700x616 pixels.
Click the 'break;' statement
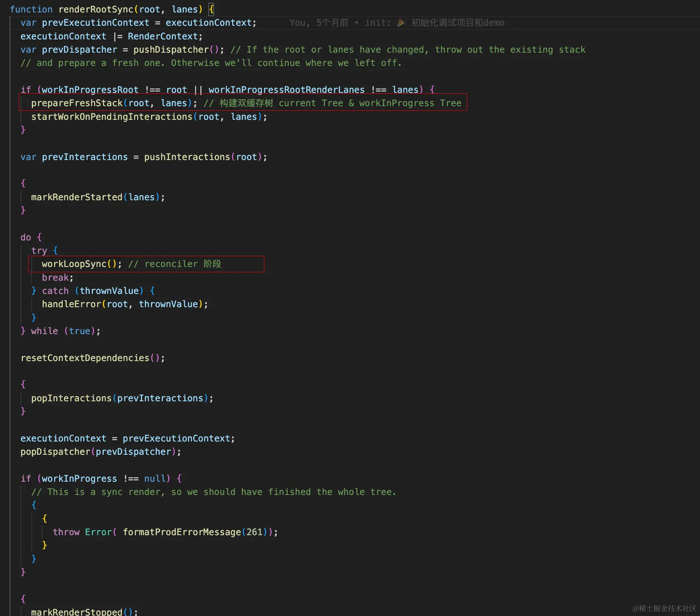[x=58, y=277]
